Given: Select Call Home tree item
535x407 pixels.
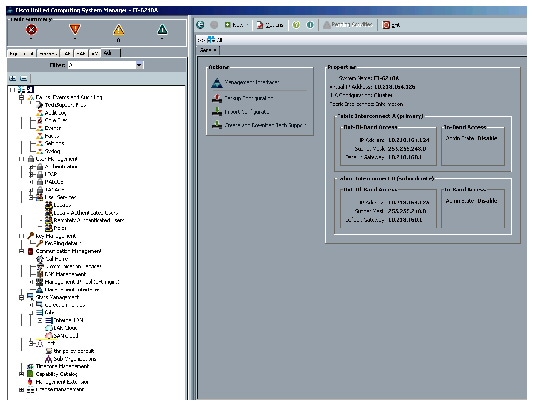Looking at the screenshot, I should pos(57,259).
